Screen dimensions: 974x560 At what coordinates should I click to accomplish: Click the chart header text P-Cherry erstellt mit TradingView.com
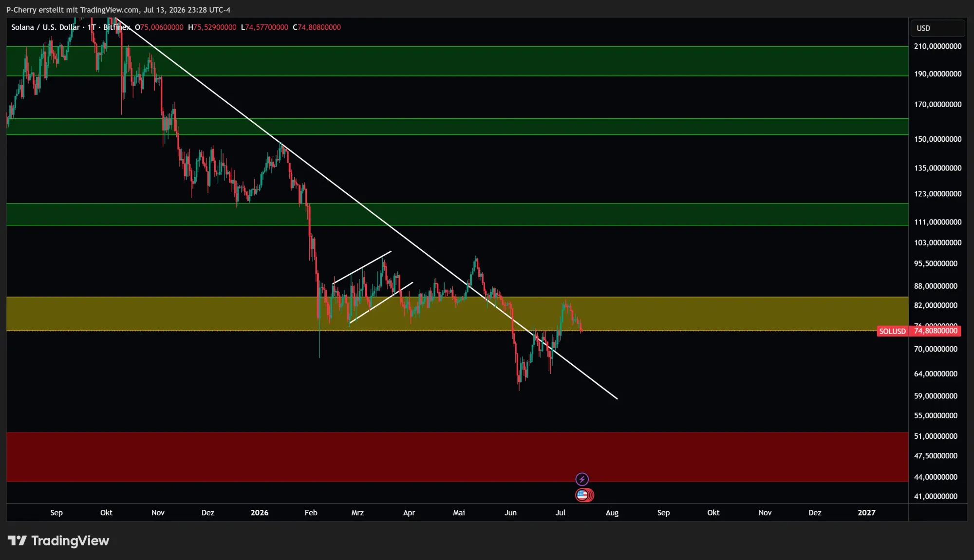[72, 10]
